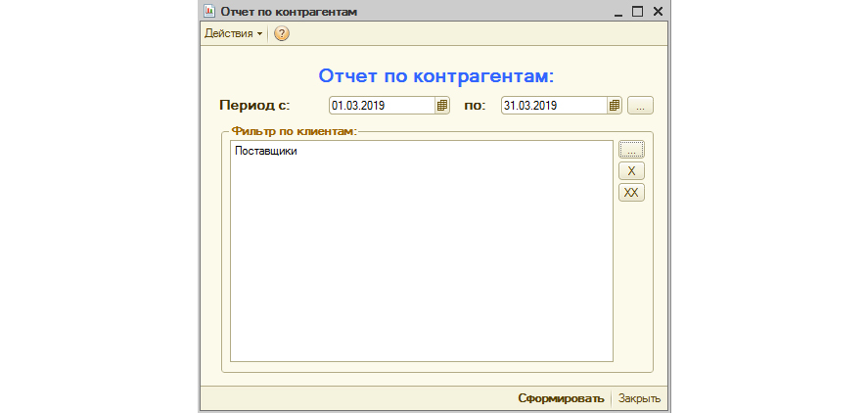Screen dimensions: 868x413
Task: Click the resize grip in bottom-right corner
Action: click(665, 407)
